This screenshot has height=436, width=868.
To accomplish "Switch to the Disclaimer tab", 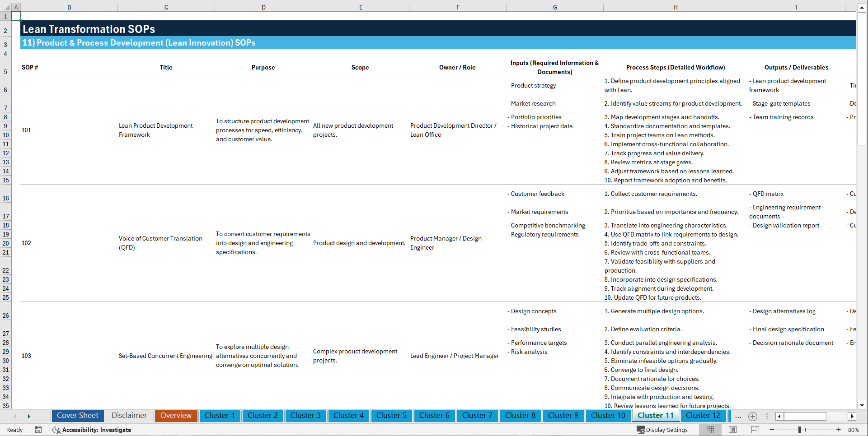I will 129,416.
